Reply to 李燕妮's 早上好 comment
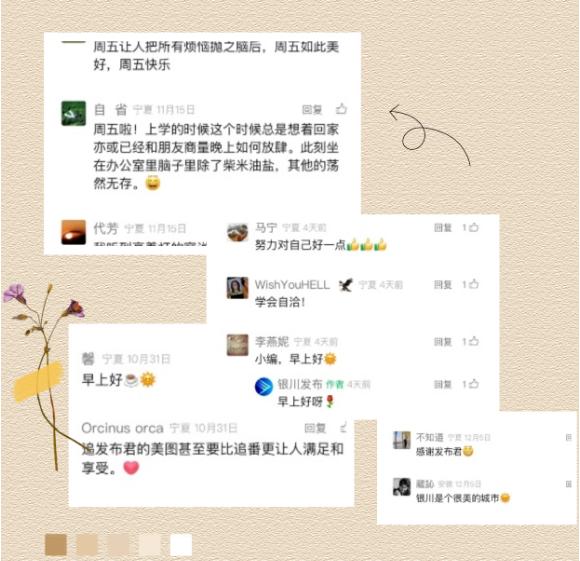580x561 pixels. 443,342
